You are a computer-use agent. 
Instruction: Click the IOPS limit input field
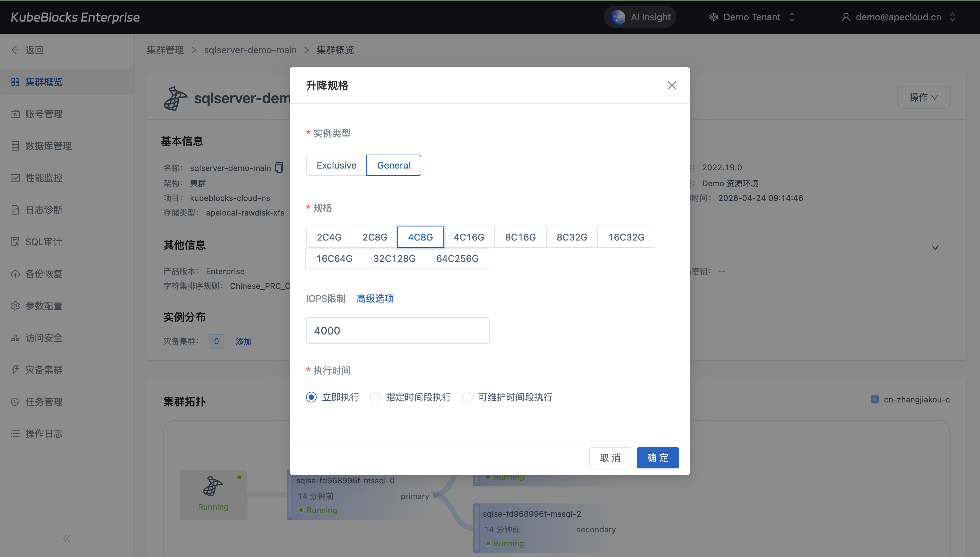398,330
